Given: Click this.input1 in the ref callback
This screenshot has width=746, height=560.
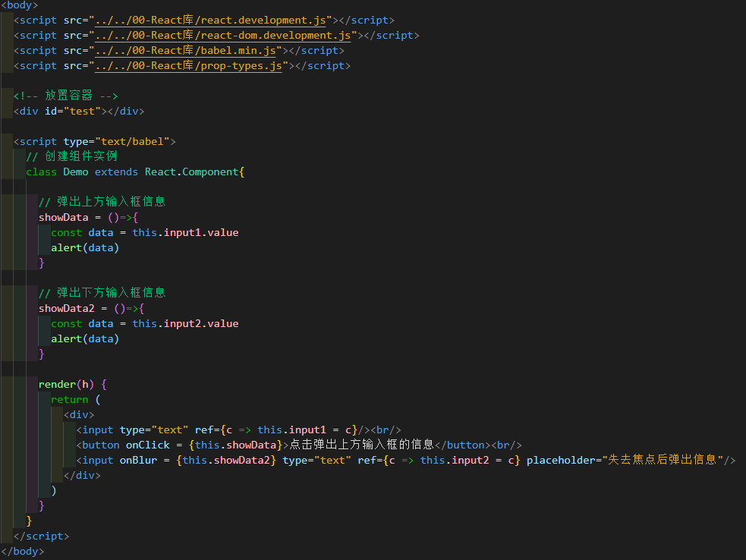Looking at the screenshot, I should [291, 429].
